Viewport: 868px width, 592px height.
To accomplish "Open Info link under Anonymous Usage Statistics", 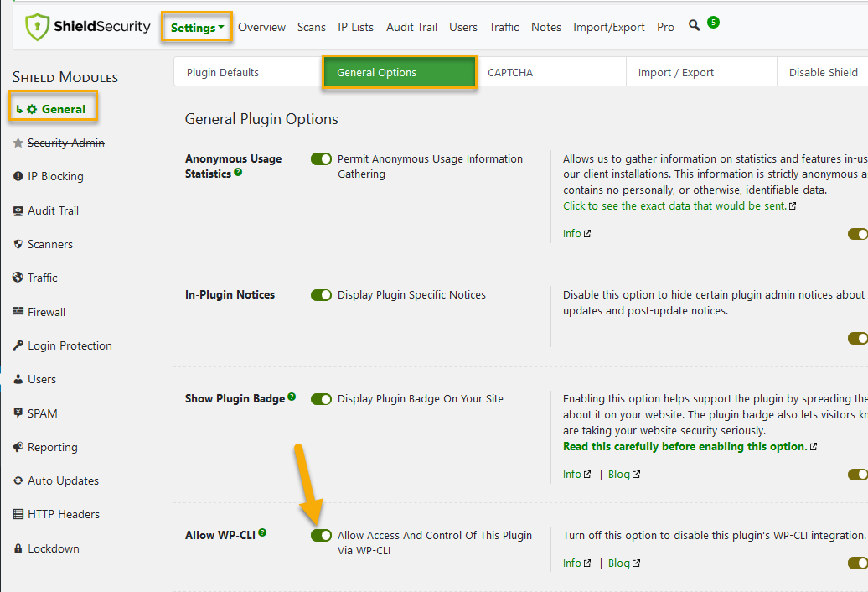I will coord(572,234).
